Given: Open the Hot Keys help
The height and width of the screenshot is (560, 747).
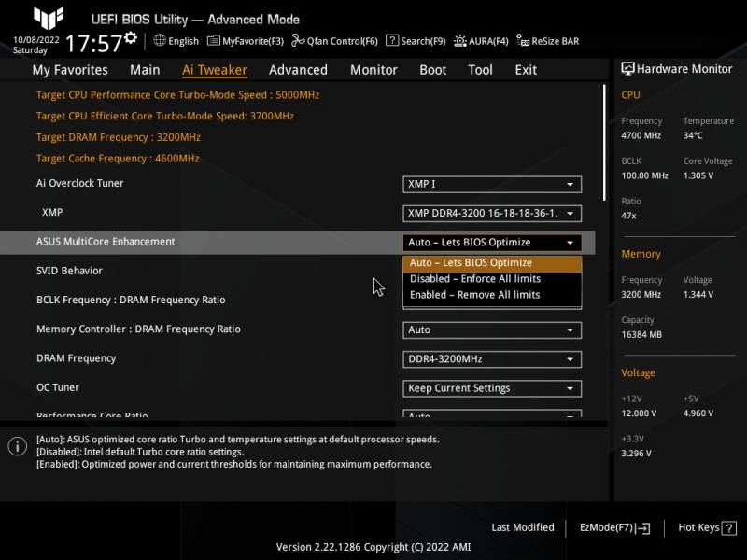Looking at the screenshot, I should coord(707,527).
